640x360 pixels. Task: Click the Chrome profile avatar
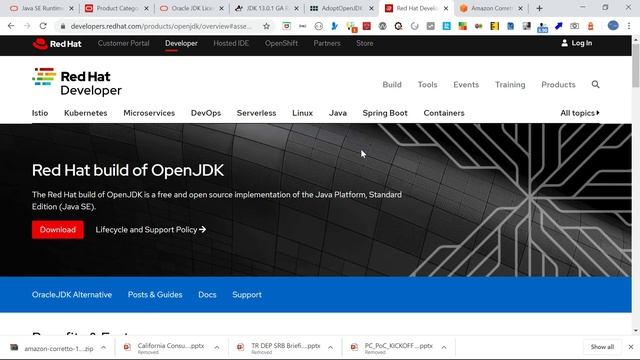[x=613, y=25]
